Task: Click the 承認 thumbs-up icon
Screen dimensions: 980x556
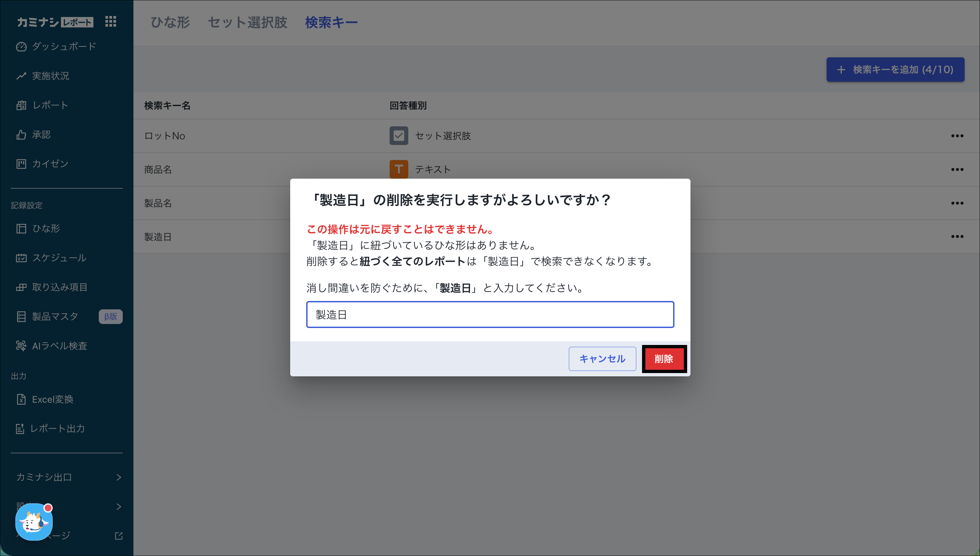Action: (x=21, y=135)
